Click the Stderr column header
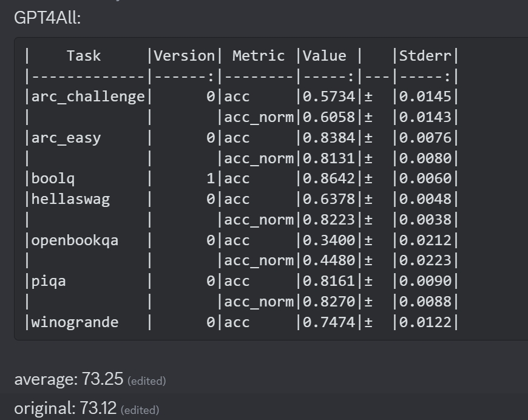 (425, 56)
